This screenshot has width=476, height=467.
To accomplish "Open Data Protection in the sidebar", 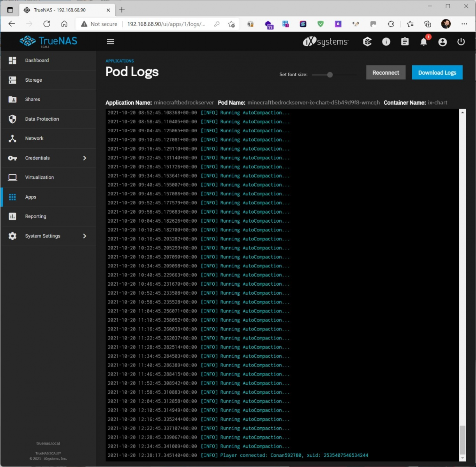I will pos(48,119).
